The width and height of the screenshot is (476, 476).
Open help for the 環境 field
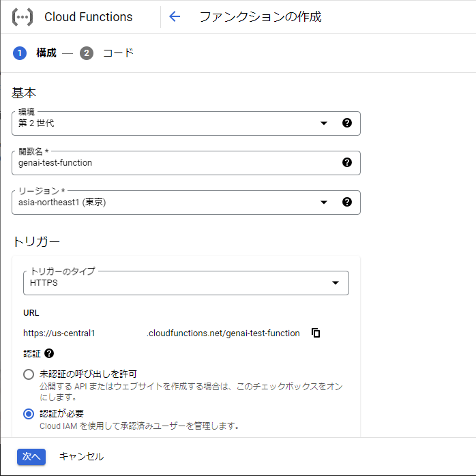pos(347,123)
